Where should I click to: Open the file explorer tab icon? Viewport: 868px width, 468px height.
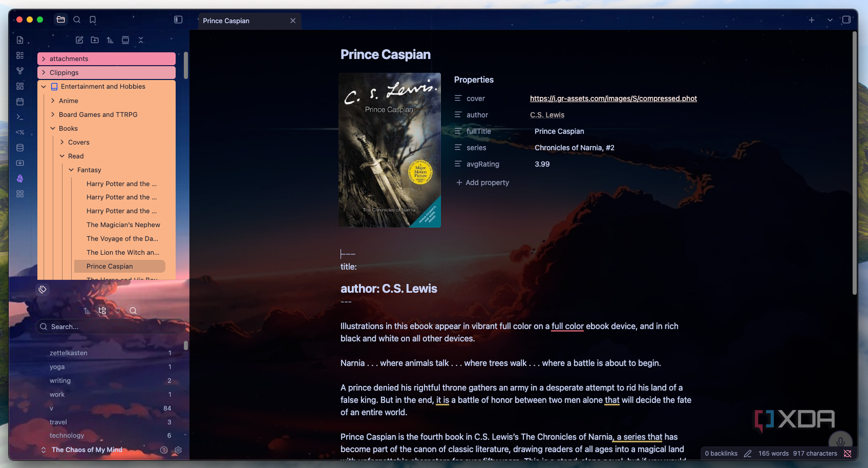(x=61, y=20)
